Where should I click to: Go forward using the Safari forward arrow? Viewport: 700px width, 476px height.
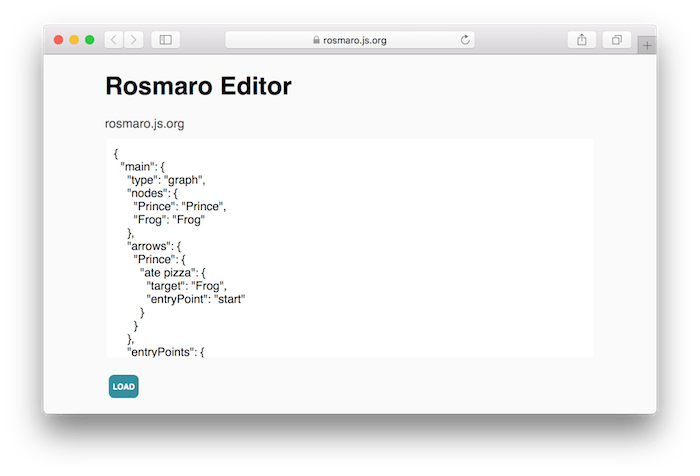pyautogui.click(x=133, y=40)
